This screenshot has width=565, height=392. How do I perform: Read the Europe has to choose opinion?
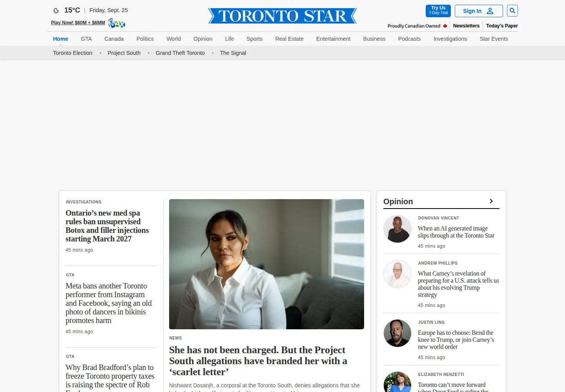click(x=456, y=339)
